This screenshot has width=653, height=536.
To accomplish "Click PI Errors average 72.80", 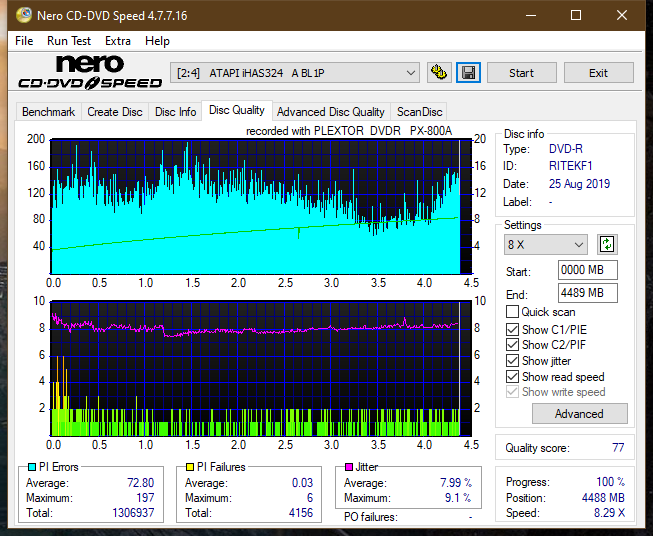I will 140,483.
